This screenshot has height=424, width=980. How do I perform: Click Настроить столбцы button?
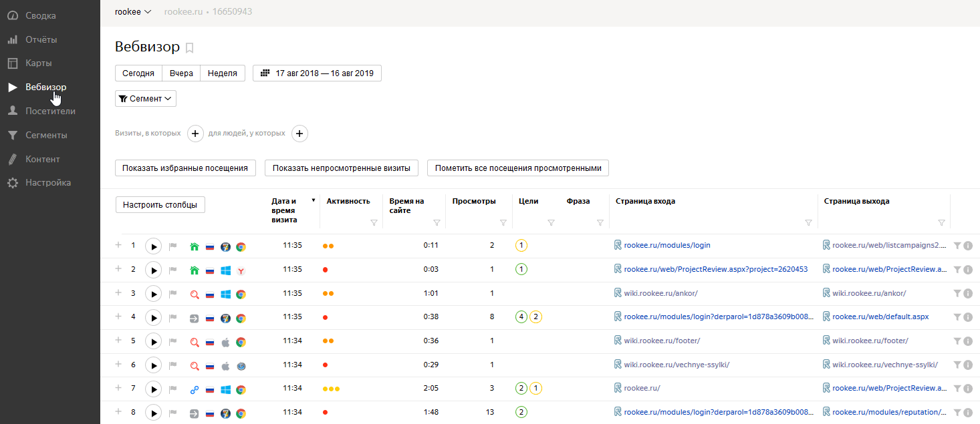[160, 205]
